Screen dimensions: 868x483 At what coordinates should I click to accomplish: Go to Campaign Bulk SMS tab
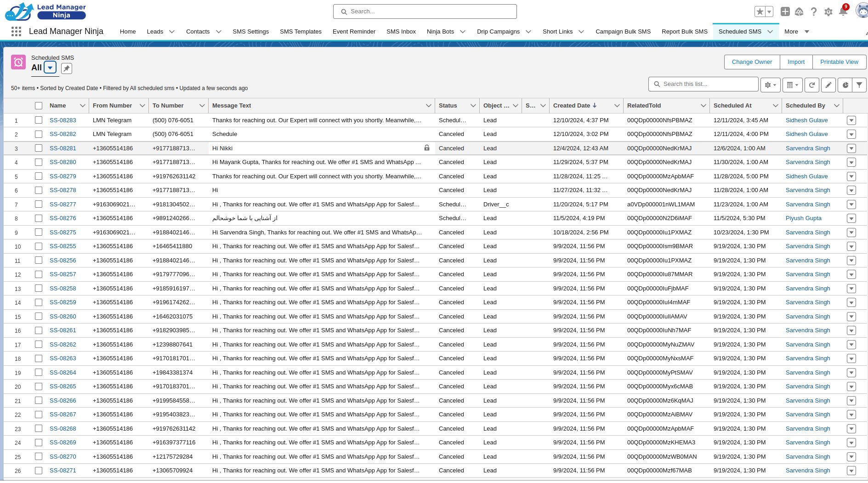(x=623, y=31)
